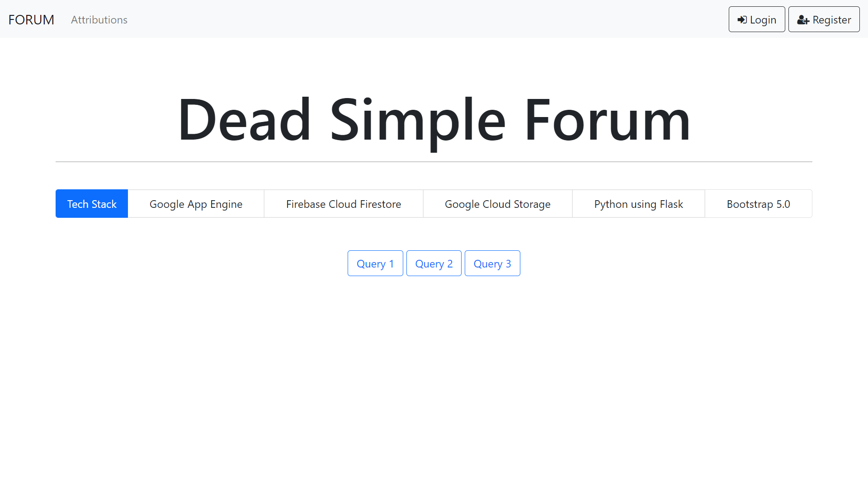Click the Query 3 button
The width and height of the screenshot is (868, 488).
coord(492,263)
